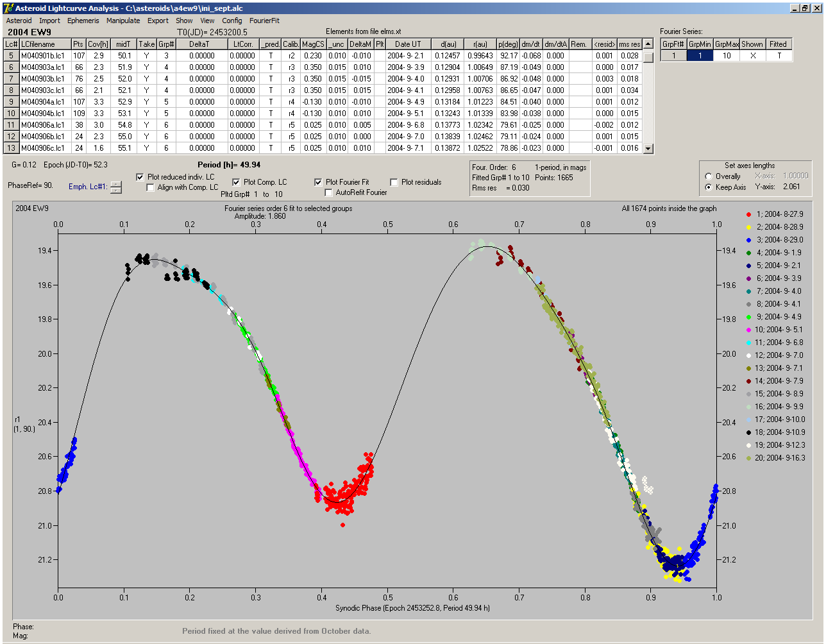Click the M040901b.lc1 filename cell
The image size is (826, 644).
45,56
